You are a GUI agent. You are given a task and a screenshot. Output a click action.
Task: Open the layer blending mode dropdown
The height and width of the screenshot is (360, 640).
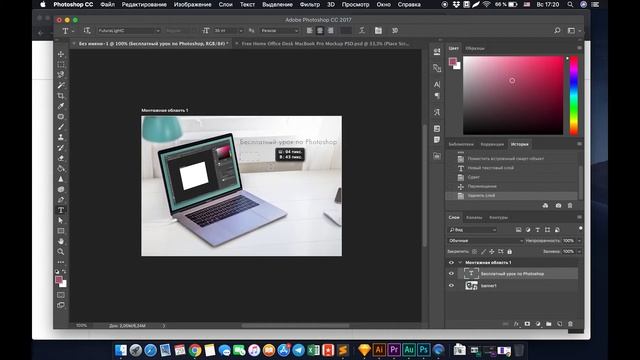[486, 241]
